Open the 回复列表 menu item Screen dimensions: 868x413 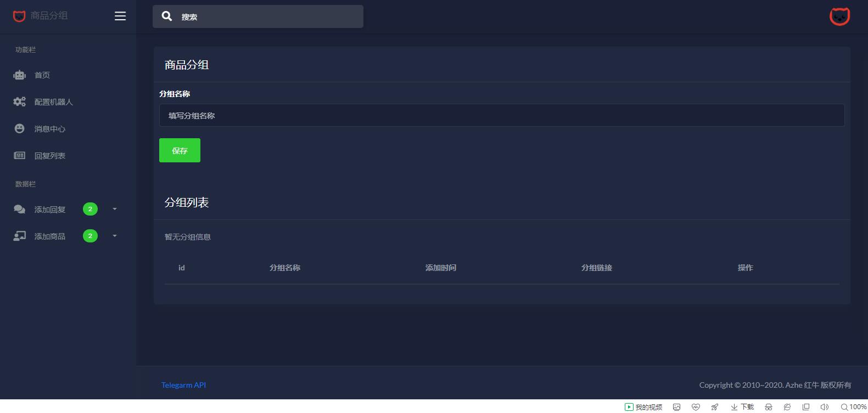50,156
